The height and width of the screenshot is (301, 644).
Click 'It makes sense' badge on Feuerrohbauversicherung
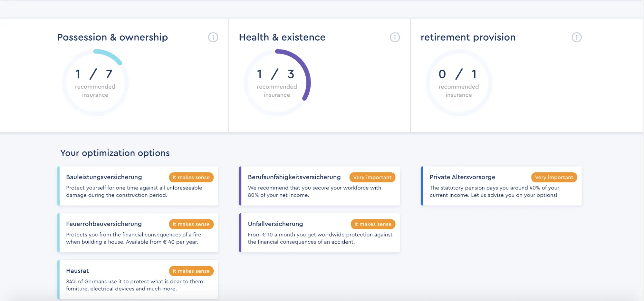click(x=191, y=224)
